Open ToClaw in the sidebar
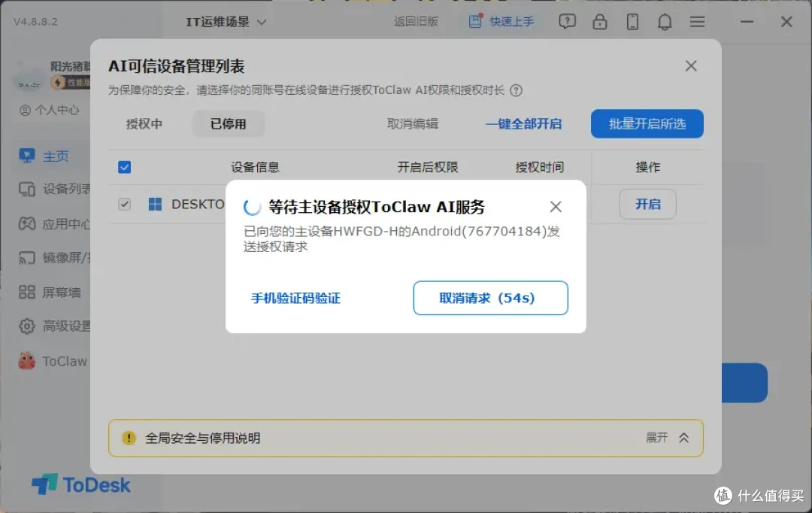The height and width of the screenshot is (513, 812). pos(53,360)
